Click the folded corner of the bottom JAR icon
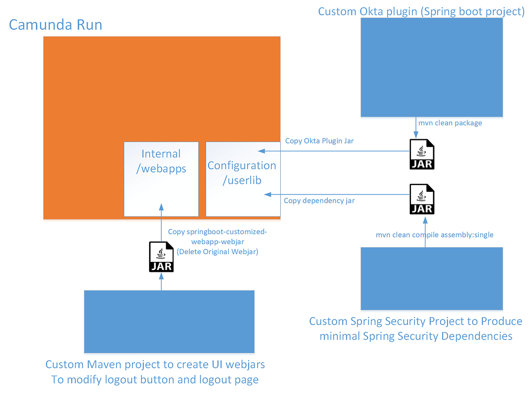The image size is (532, 393). pos(169,245)
